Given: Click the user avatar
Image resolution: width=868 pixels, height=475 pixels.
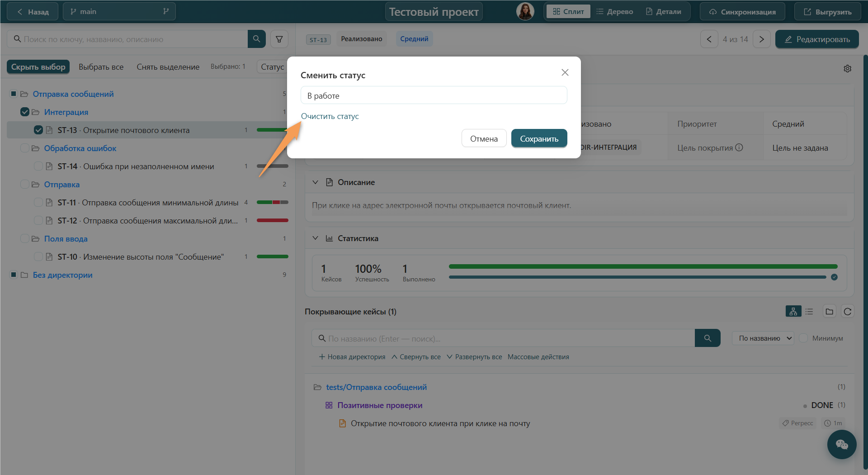Looking at the screenshot, I should (x=525, y=11).
